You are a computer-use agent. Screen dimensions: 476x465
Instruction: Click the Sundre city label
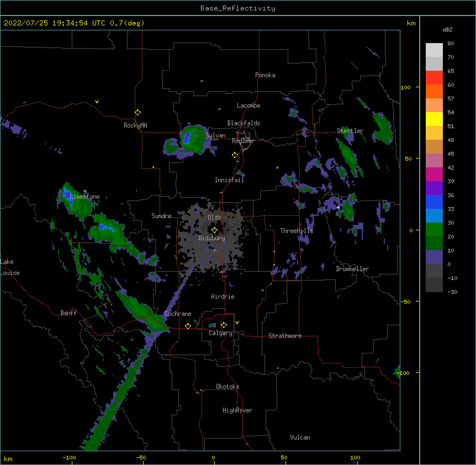[x=161, y=216]
